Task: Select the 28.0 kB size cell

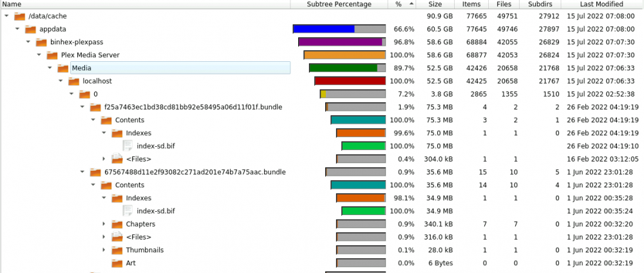Action: (440, 250)
